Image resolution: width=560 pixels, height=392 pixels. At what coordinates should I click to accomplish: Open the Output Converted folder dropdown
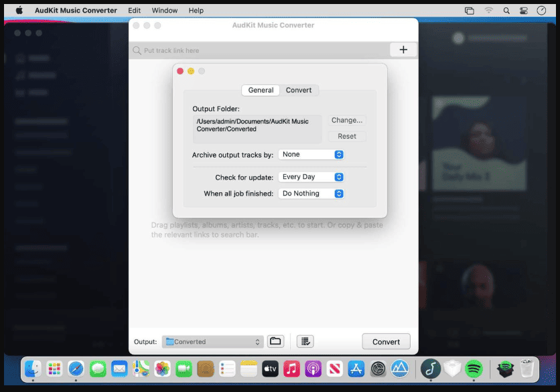coord(213,342)
